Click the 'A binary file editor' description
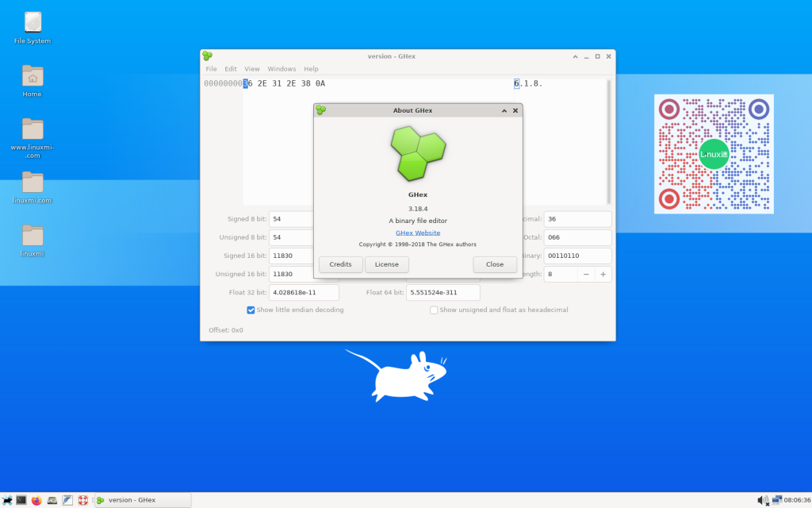Viewport: 812px width, 508px height. [418, 221]
